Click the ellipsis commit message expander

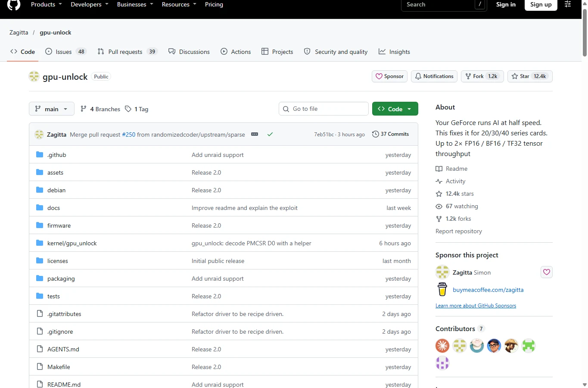255,134
